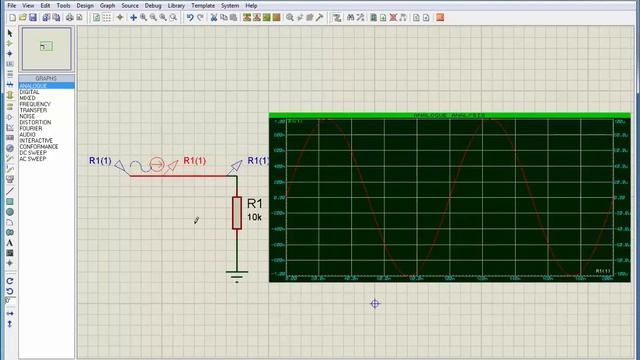
Task: Select the Voltage Probe Mode tool
Action: tap(10, 158)
